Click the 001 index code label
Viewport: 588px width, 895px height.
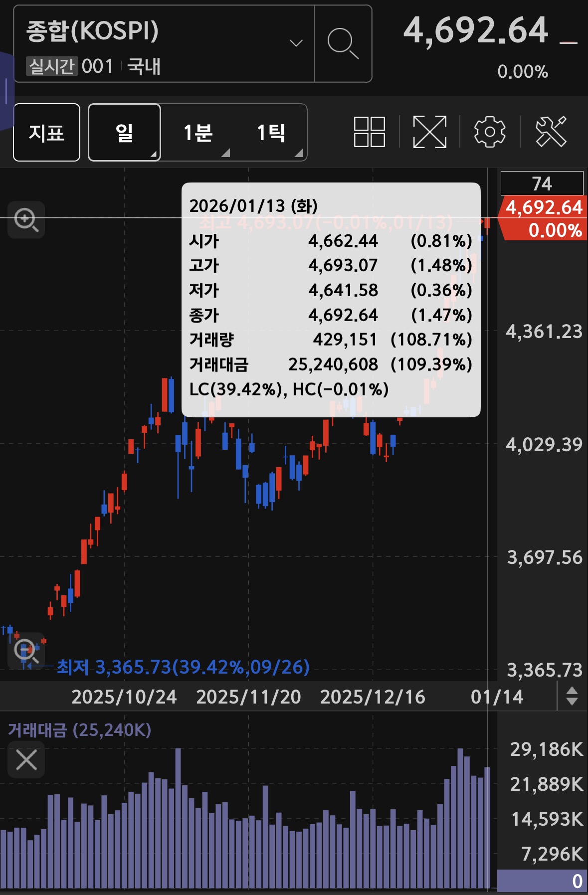(x=98, y=66)
